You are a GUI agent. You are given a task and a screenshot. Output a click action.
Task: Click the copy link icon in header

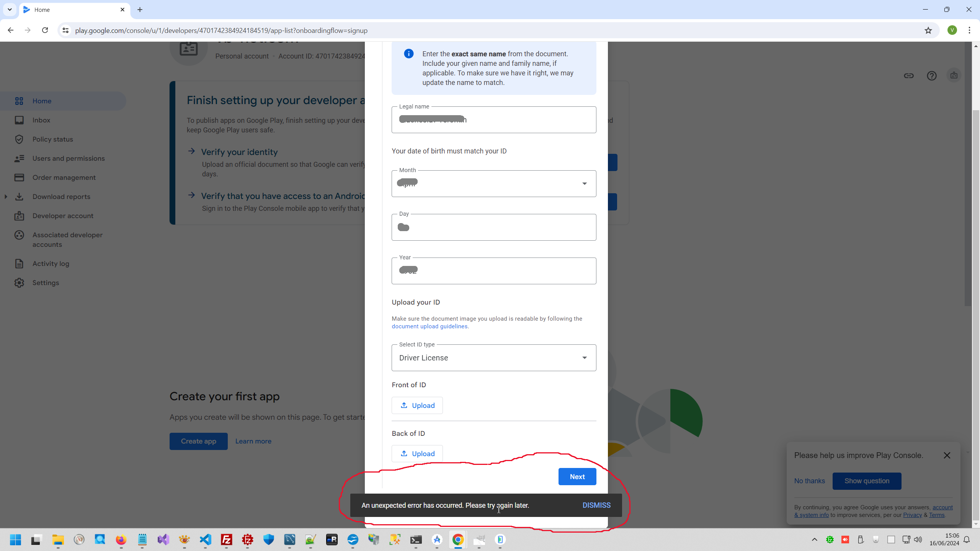(908, 76)
